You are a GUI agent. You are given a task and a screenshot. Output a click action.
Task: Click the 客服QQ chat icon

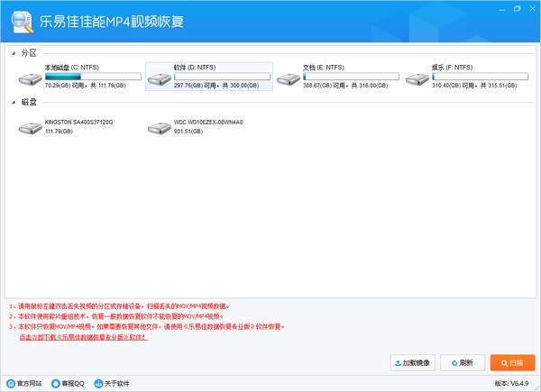tap(56, 383)
